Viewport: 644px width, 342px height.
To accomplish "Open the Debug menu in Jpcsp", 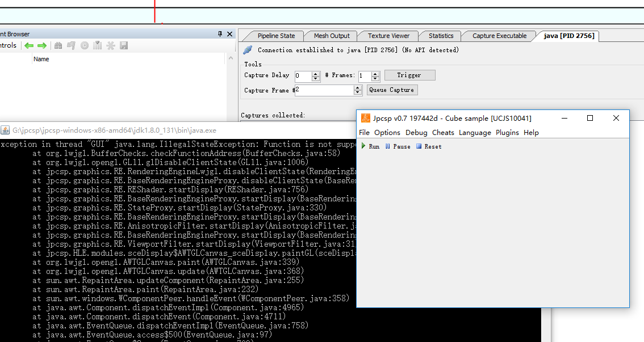I will (416, 133).
